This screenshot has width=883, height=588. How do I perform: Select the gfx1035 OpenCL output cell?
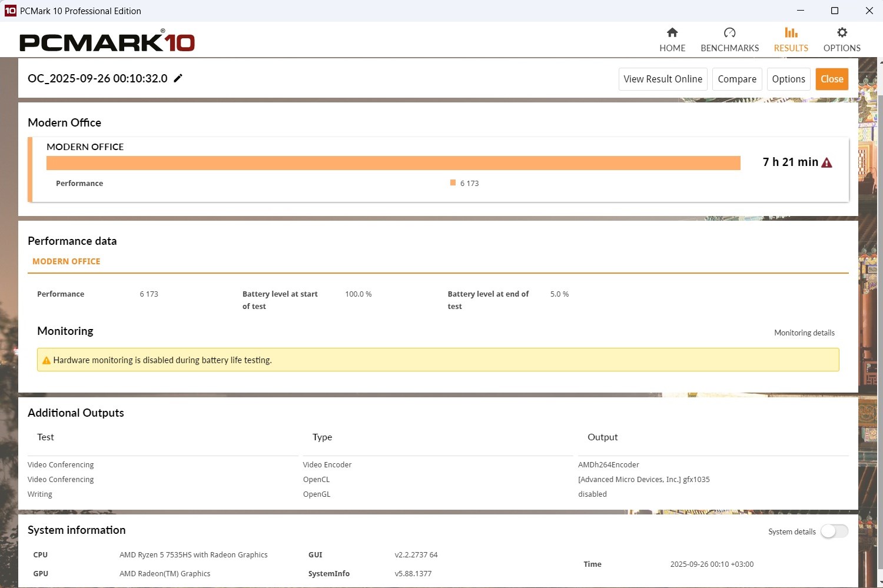coord(644,479)
